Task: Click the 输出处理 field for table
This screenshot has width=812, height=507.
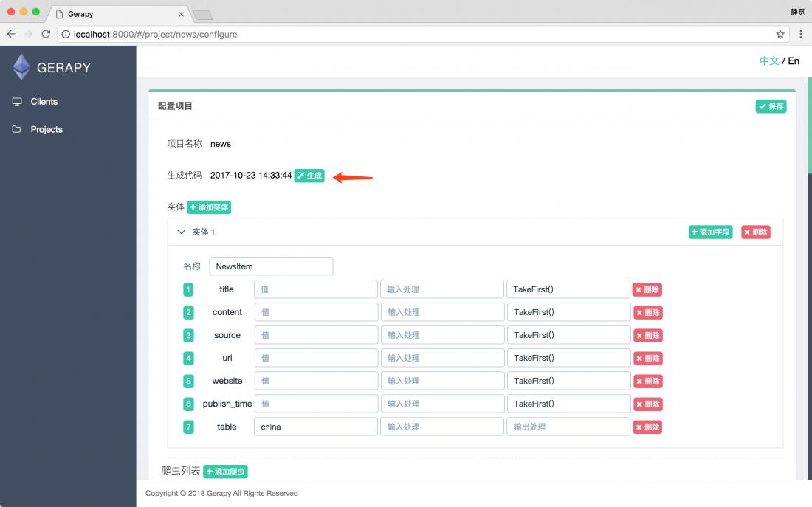Action: [x=568, y=427]
